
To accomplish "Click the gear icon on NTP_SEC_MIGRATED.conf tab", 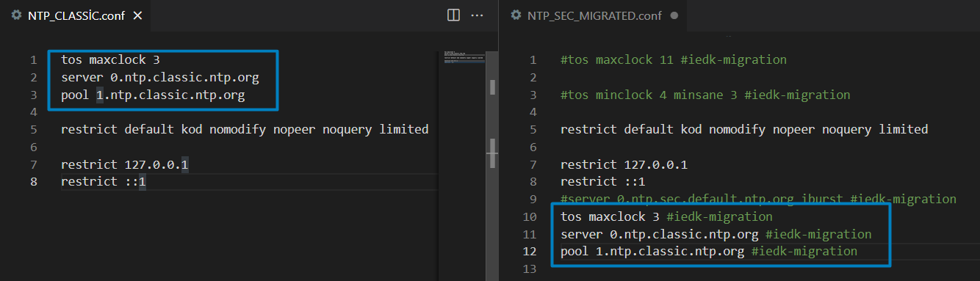I will click(x=516, y=15).
